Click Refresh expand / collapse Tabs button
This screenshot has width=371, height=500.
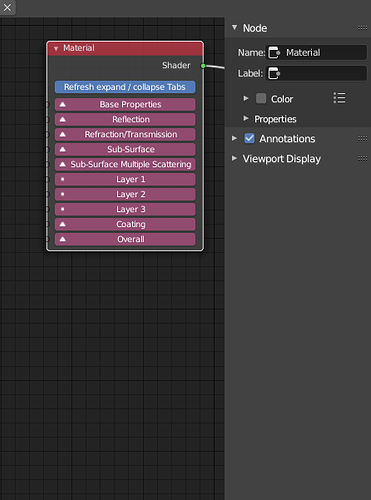pyautogui.click(x=125, y=87)
